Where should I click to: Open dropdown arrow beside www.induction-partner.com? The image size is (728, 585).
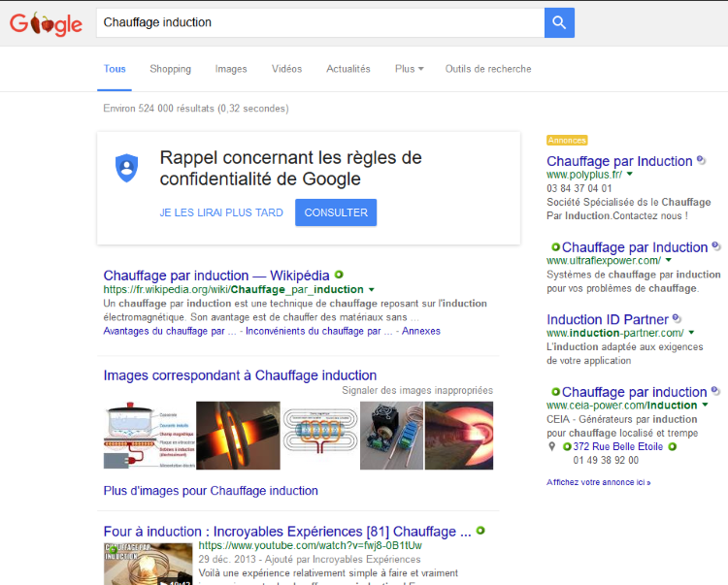point(691,333)
